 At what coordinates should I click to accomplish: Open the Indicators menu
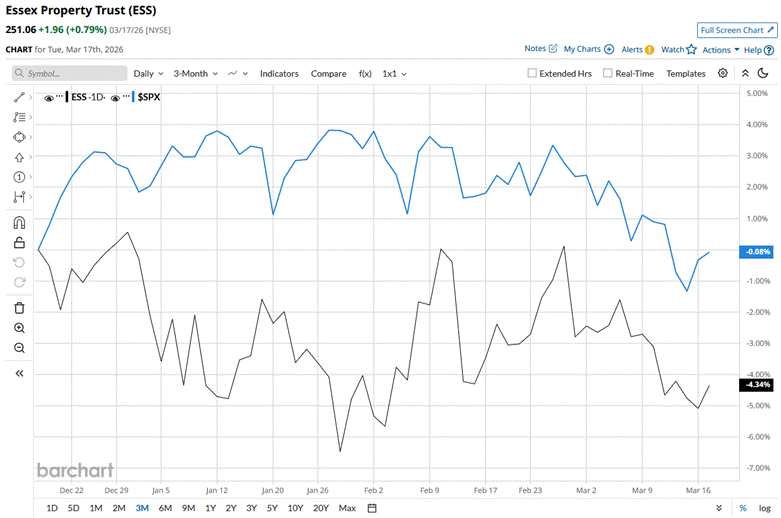coord(279,73)
